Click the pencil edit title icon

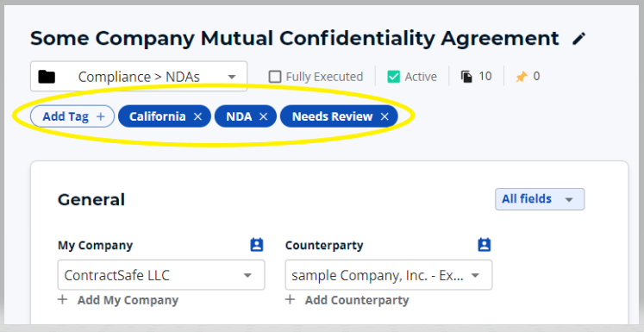point(579,39)
